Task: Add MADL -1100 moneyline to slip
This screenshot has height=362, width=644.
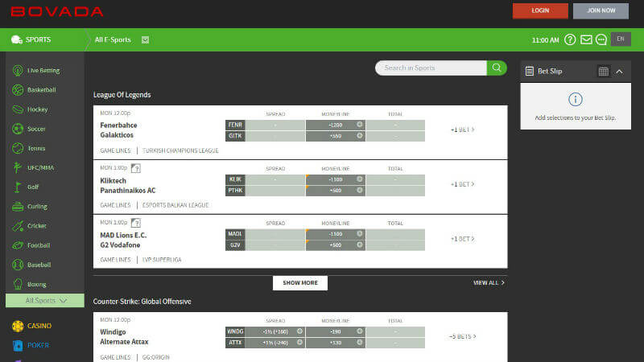Action: point(336,234)
